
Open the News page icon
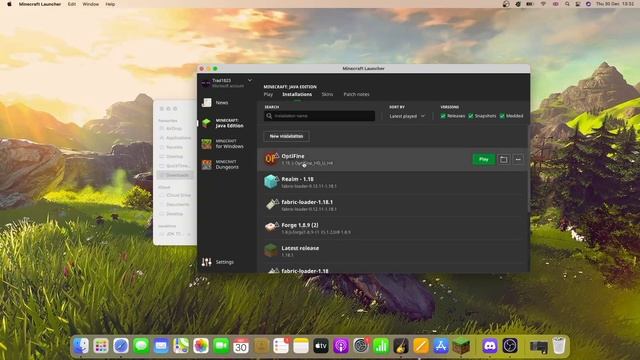tap(207, 102)
